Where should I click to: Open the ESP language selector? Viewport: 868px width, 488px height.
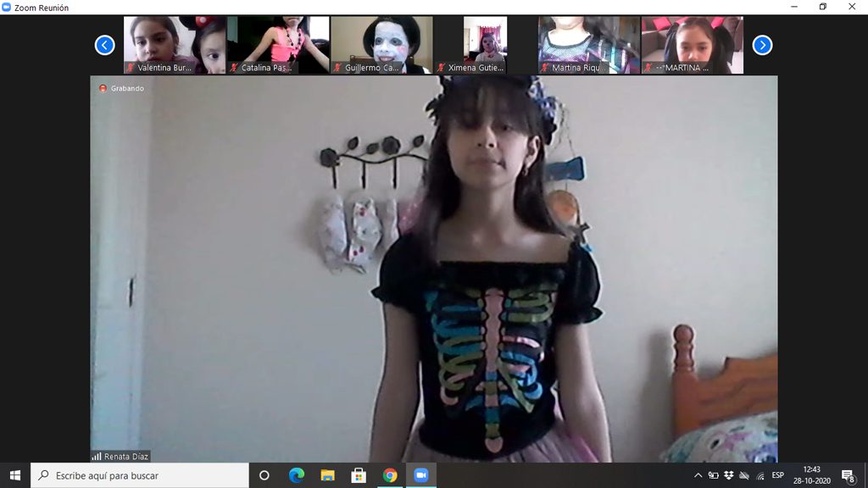[x=777, y=475]
